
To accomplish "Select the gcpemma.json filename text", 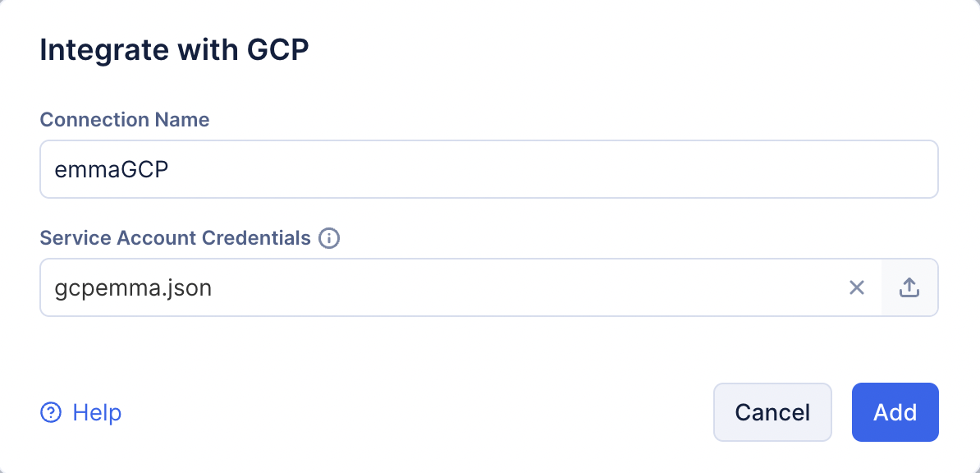I will [133, 288].
